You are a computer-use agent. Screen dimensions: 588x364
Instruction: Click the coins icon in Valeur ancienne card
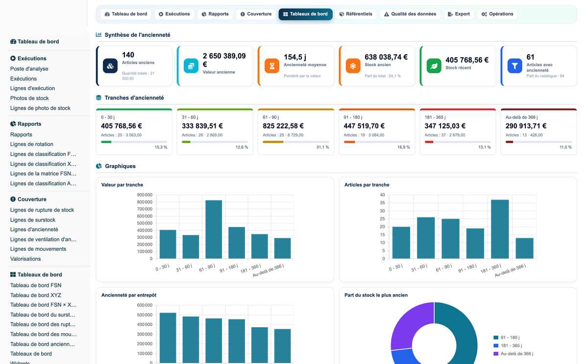click(x=191, y=66)
